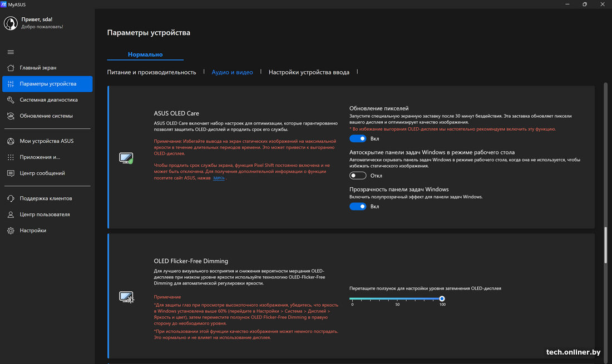
Task: Open Центр сообщений
Action: [x=47, y=173]
